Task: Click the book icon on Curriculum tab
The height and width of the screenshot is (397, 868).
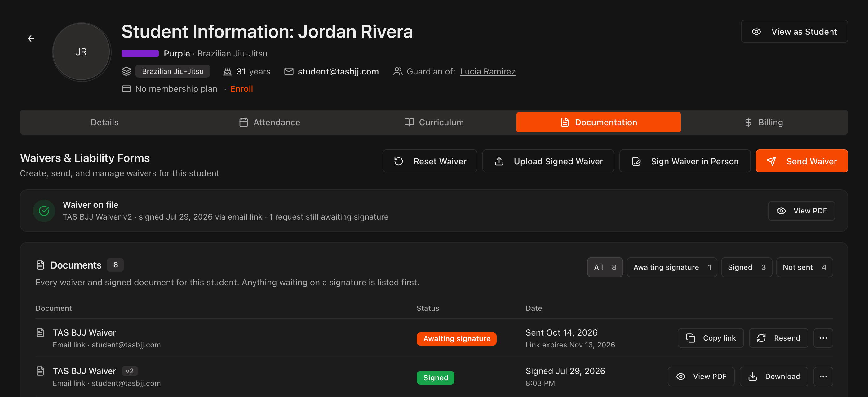Action: point(409,122)
